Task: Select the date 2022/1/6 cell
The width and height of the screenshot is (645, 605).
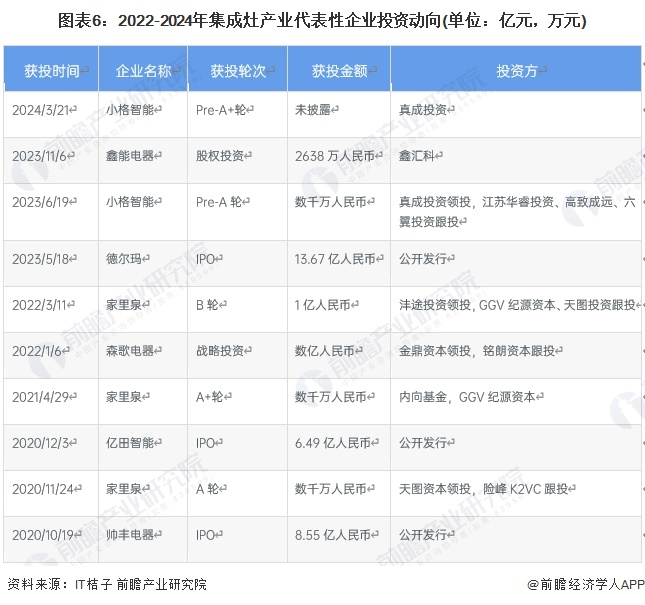Action: point(51,356)
